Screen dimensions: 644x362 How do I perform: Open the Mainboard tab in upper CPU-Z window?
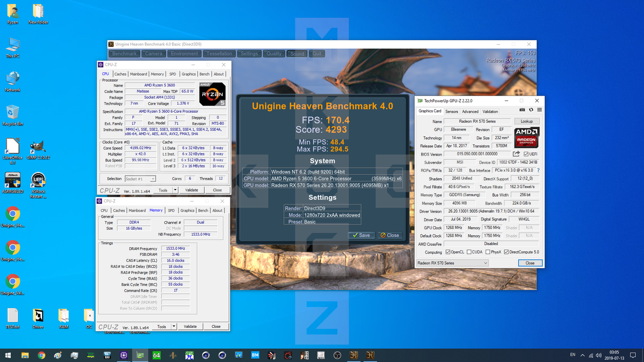click(x=138, y=74)
